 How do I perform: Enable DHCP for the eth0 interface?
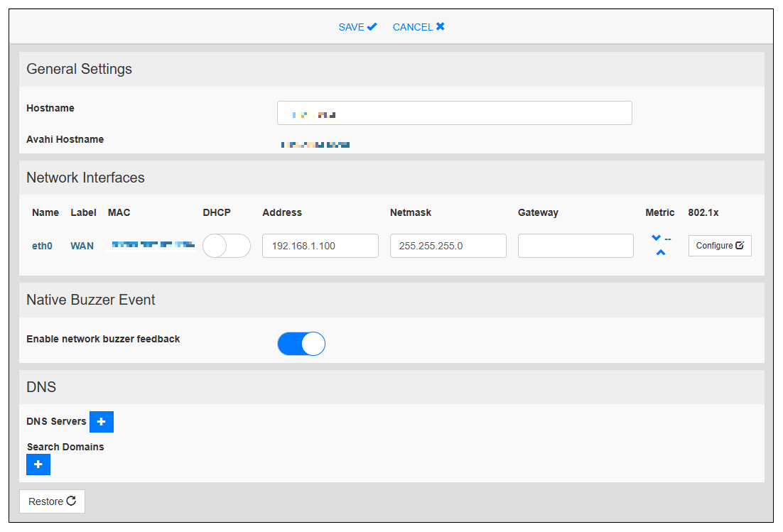pos(226,246)
